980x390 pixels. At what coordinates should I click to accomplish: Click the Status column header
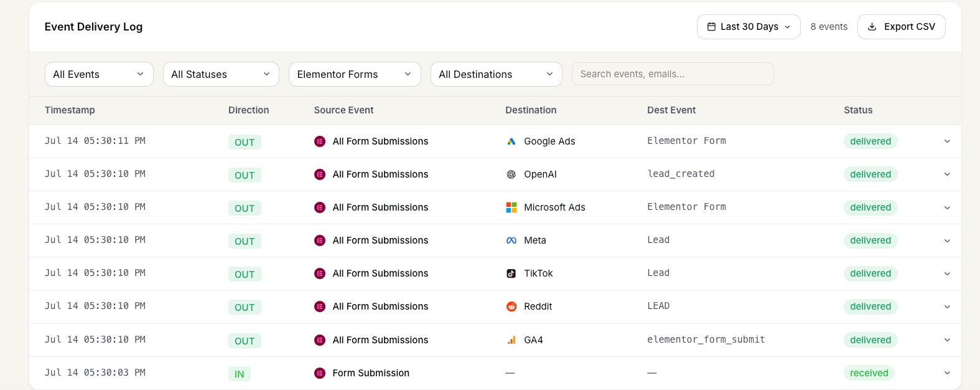click(x=858, y=110)
